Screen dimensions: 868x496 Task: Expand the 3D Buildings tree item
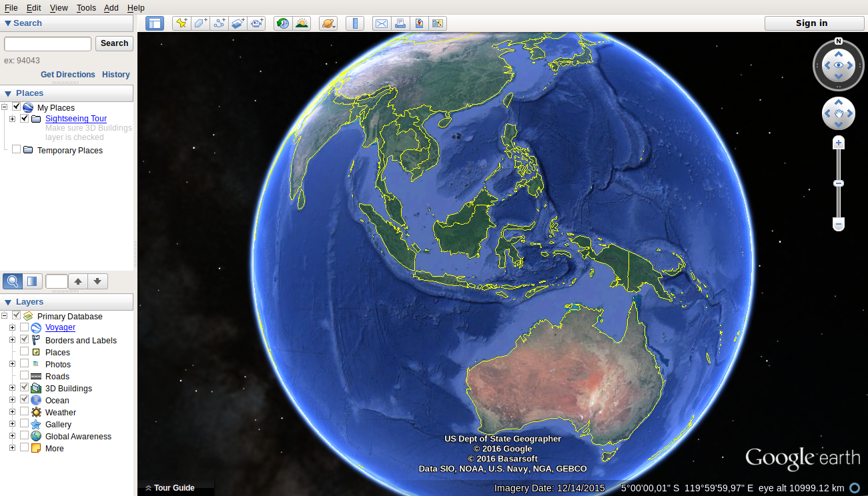coord(11,388)
